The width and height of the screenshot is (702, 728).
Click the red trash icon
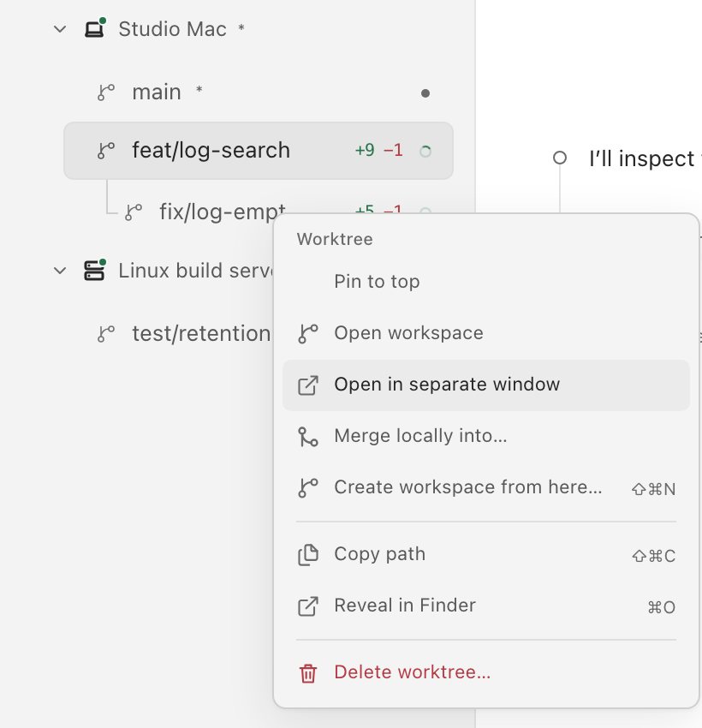[308, 674]
